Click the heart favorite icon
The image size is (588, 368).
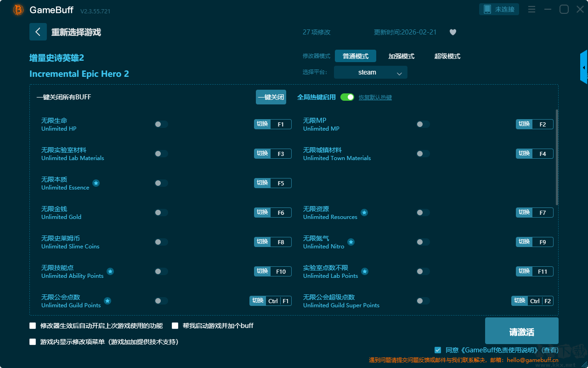pyautogui.click(x=452, y=32)
